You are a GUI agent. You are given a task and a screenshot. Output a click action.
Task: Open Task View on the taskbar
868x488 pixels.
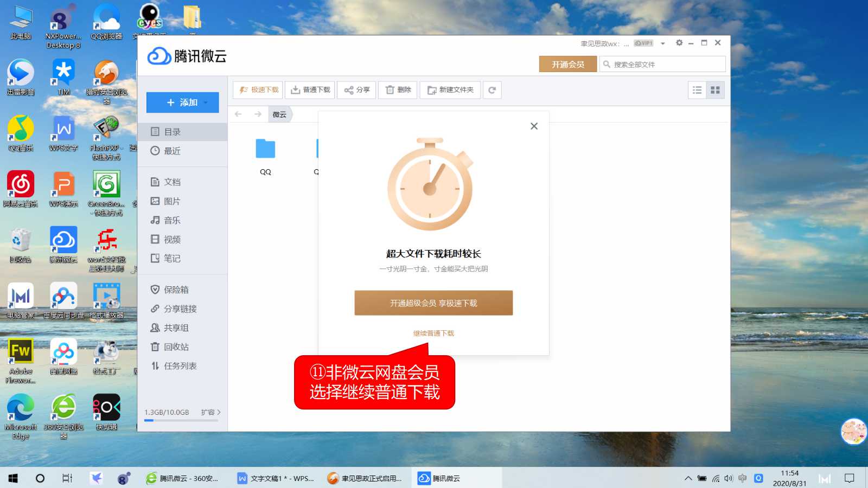[67, 478]
